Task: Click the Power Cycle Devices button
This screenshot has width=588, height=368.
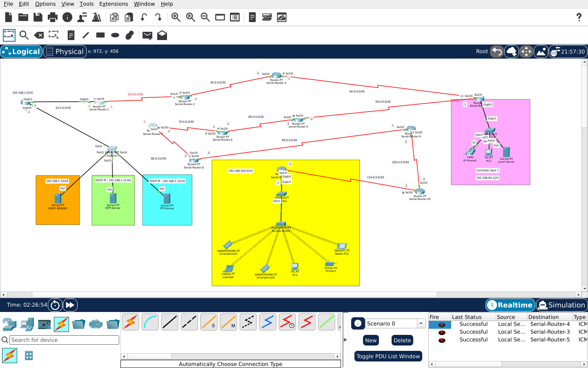Action: [x=56, y=305]
